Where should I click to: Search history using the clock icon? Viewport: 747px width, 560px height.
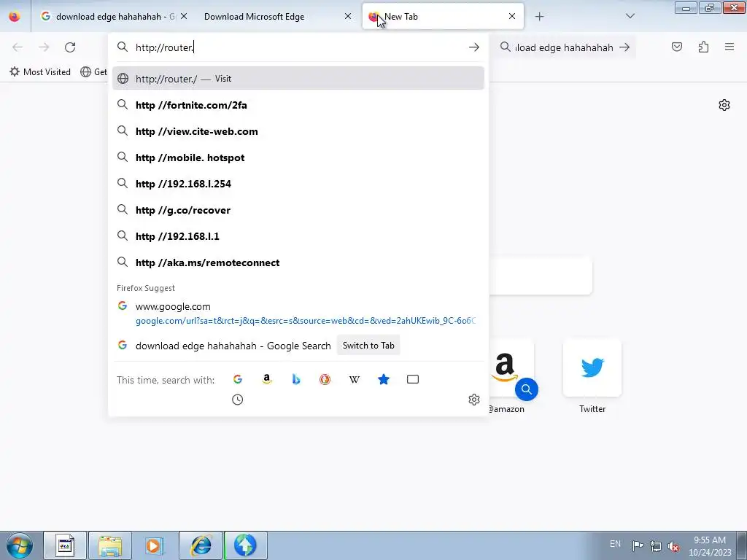pyautogui.click(x=237, y=400)
